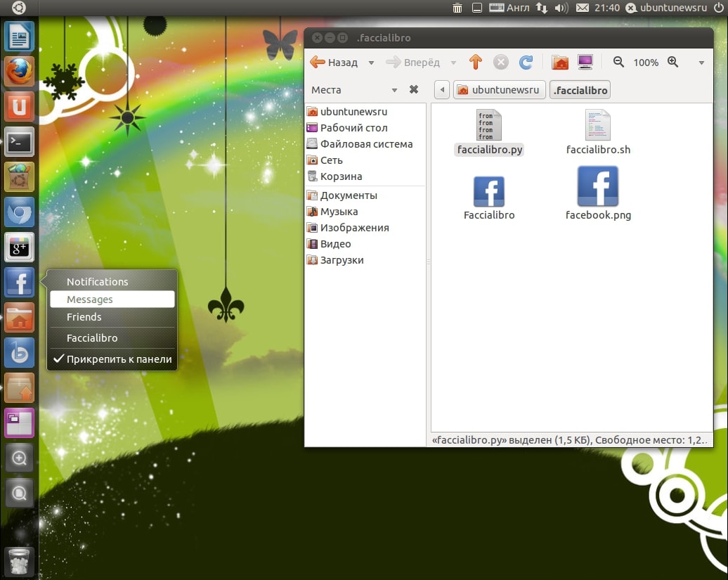This screenshot has width=728, height=580.
Task: Open Applications lens in launcher
Action: pos(19,458)
